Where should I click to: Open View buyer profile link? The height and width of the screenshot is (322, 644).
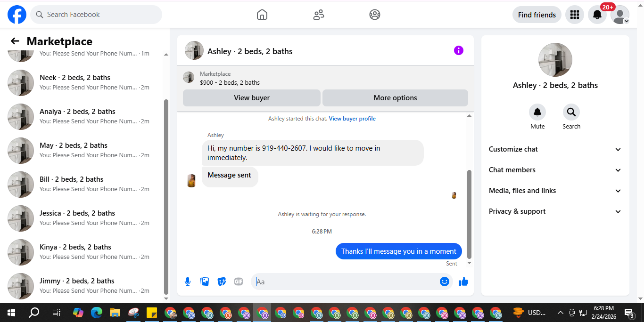tap(352, 119)
